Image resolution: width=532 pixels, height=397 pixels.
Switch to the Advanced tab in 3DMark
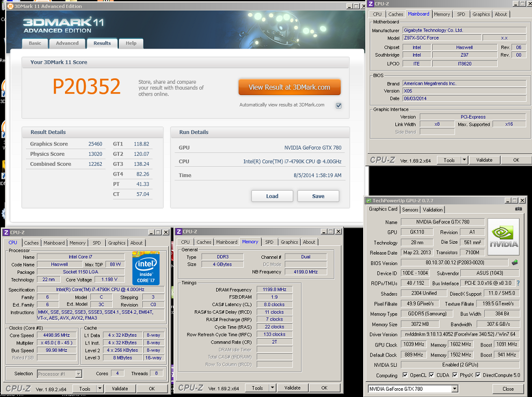pyautogui.click(x=67, y=43)
